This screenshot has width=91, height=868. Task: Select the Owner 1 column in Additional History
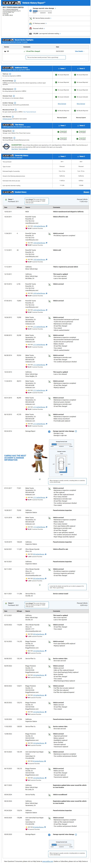click(62, 68)
